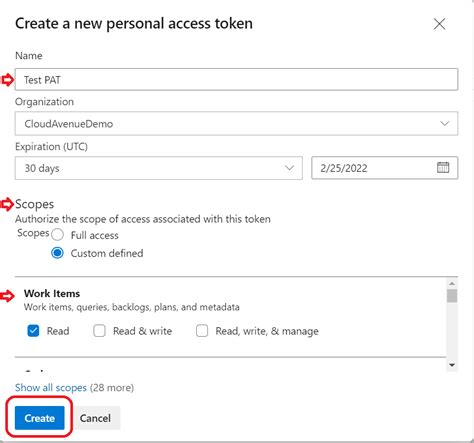Screen dimensions: 474x443
Task: Click the scopes list scrollbar thumb
Action: pyautogui.click(x=452, y=296)
